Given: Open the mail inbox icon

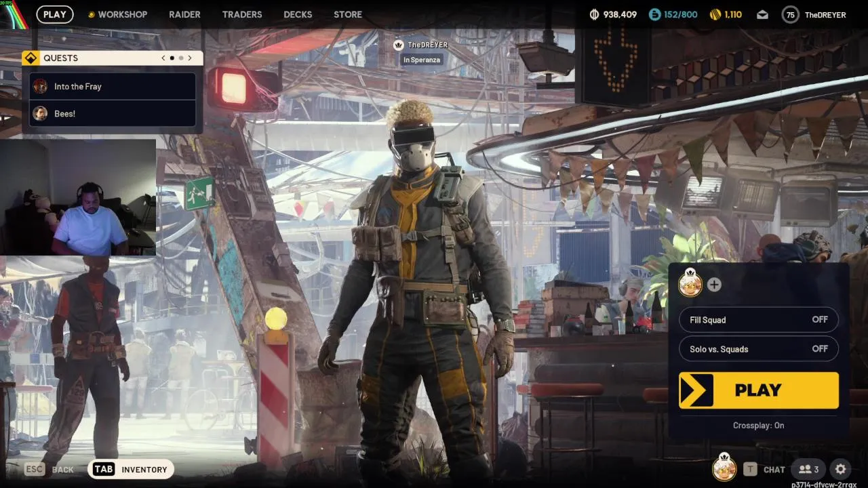Looking at the screenshot, I should coord(762,14).
